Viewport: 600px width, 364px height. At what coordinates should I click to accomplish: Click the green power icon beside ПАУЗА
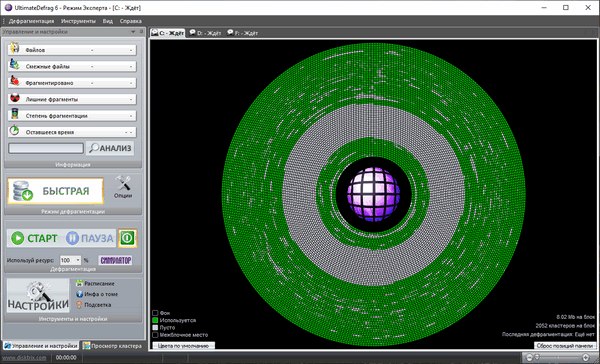point(127,238)
